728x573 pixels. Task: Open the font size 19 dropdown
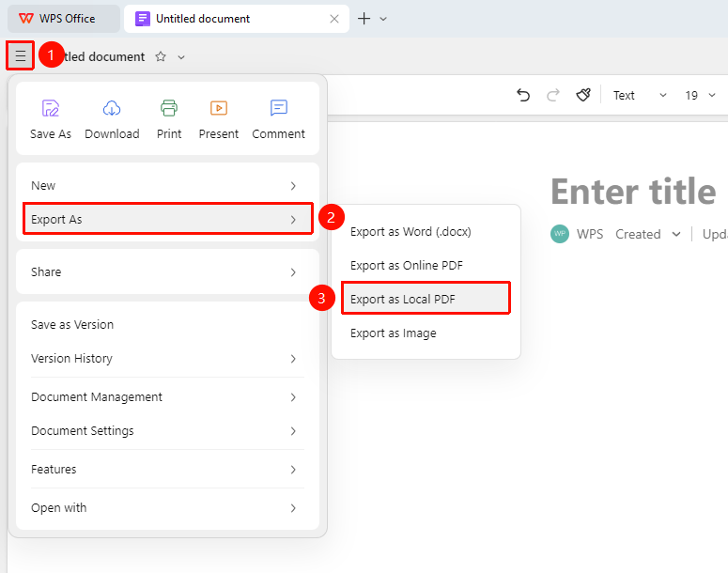pyautogui.click(x=700, y=95)
